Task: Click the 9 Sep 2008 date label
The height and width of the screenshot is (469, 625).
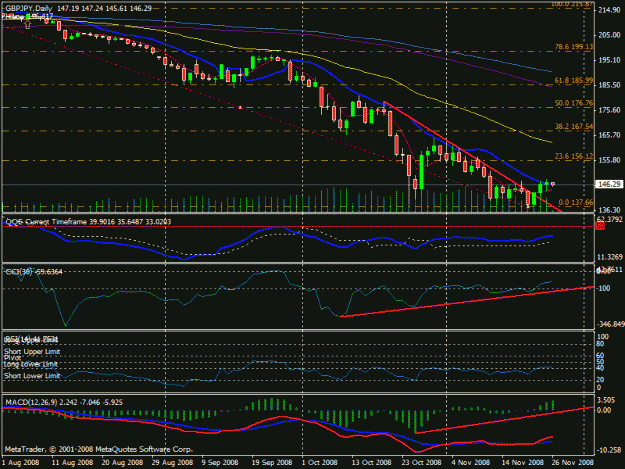Action: (x=220, y=463)
